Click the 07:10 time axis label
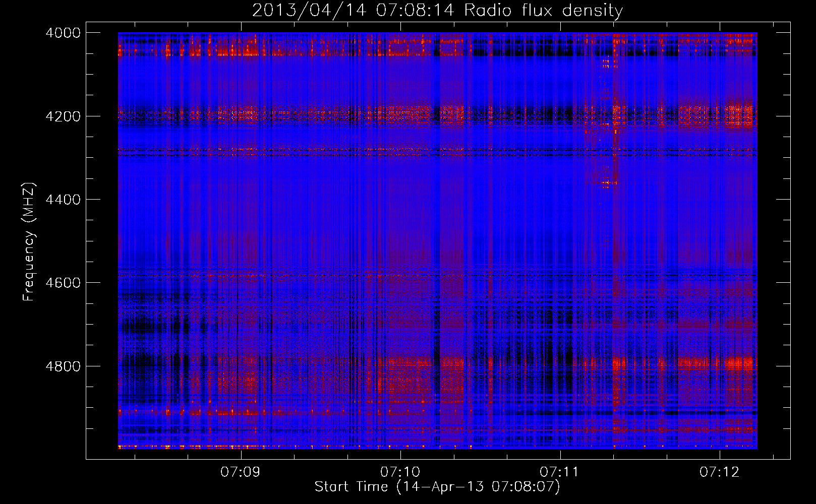Viewport: 816px width, 504px height. tap(400, 472)
